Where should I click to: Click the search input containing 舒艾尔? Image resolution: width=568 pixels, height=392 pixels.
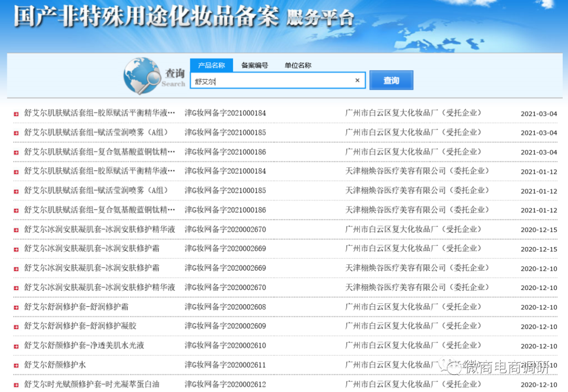[273, 80]
